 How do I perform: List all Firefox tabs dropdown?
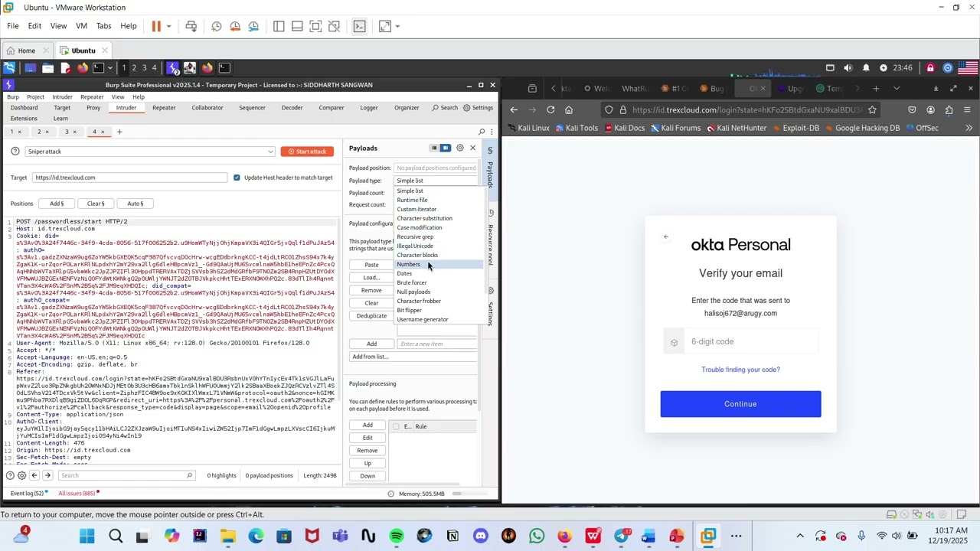(x=897, y=89)
